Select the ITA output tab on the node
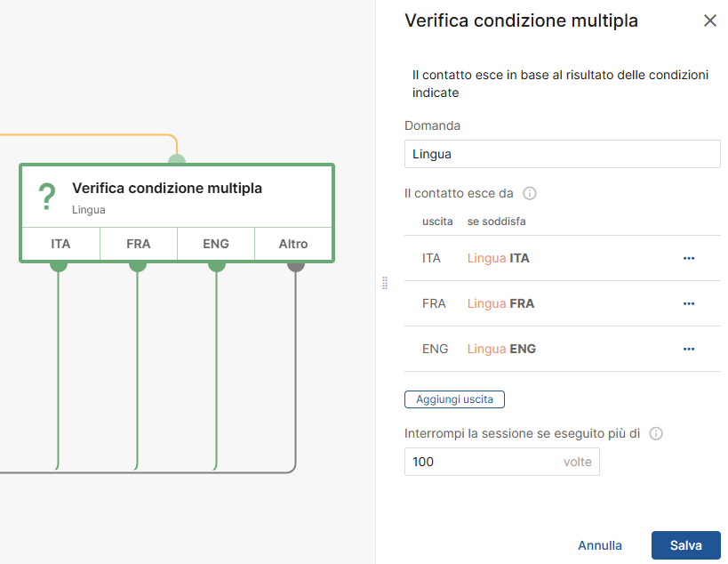This screenshot has height=564, width=728. (x=60, y=243)
